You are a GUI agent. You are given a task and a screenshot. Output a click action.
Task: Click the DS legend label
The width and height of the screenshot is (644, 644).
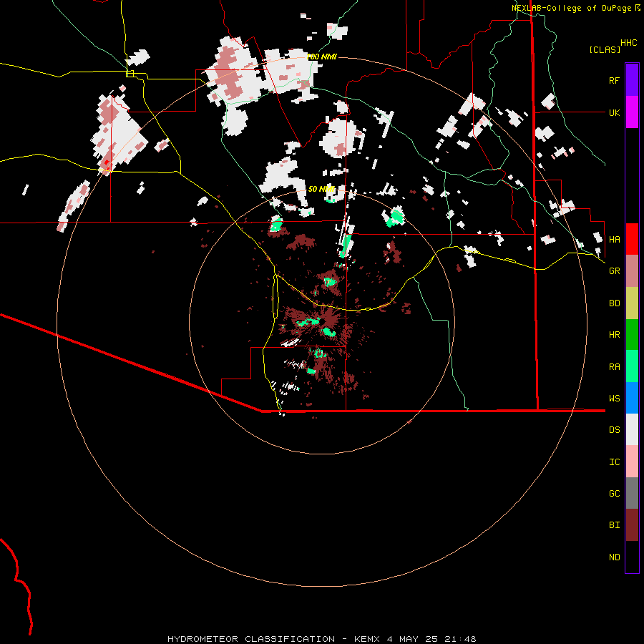(x=614, y=430)
